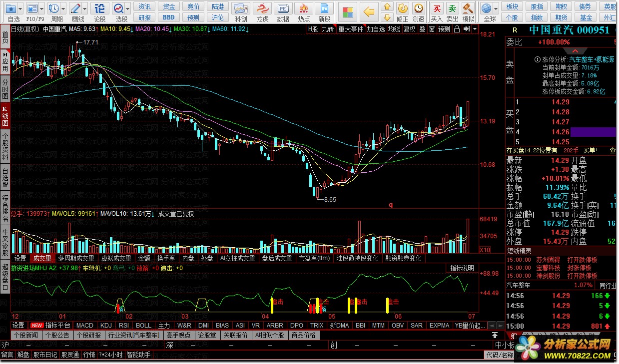
Task: Toggle the 重大事件 major events display
Action: (x=351, y=29)
